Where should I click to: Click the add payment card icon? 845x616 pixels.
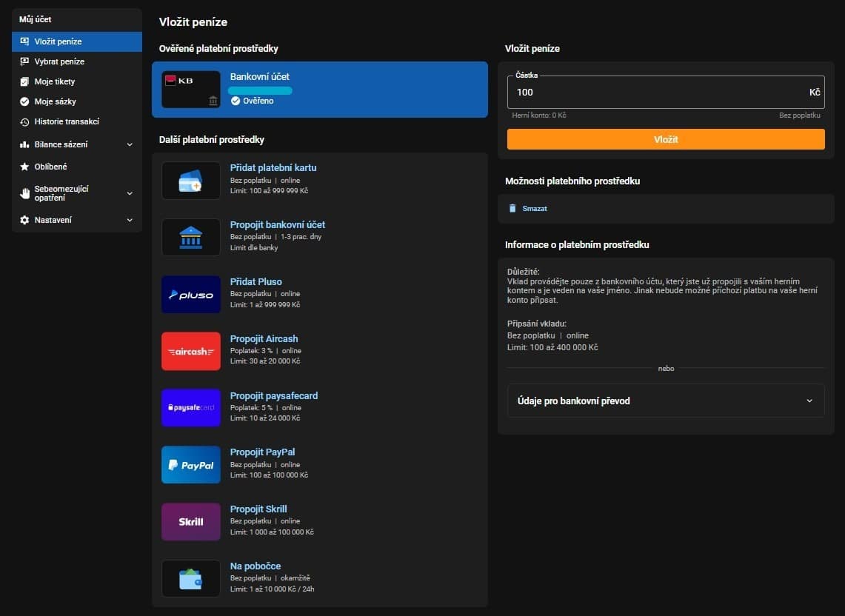[x=191, y=181]
